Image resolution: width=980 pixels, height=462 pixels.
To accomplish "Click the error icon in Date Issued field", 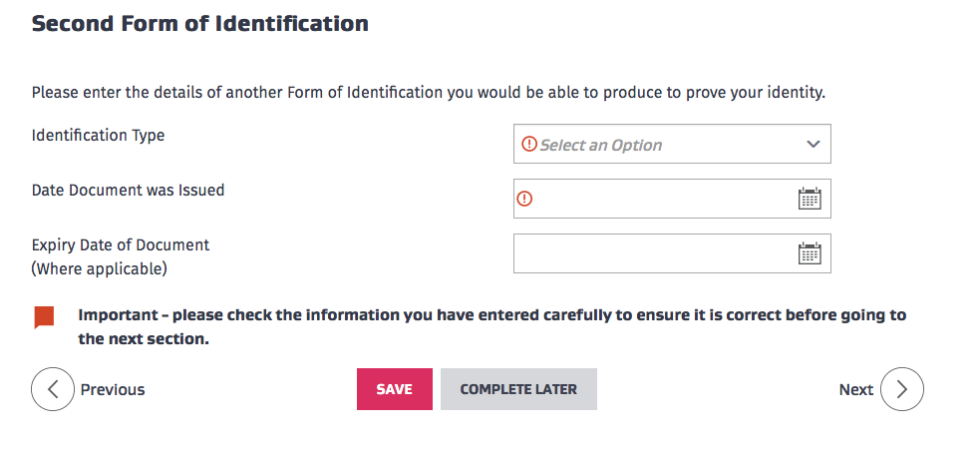I will coord(525,199).
